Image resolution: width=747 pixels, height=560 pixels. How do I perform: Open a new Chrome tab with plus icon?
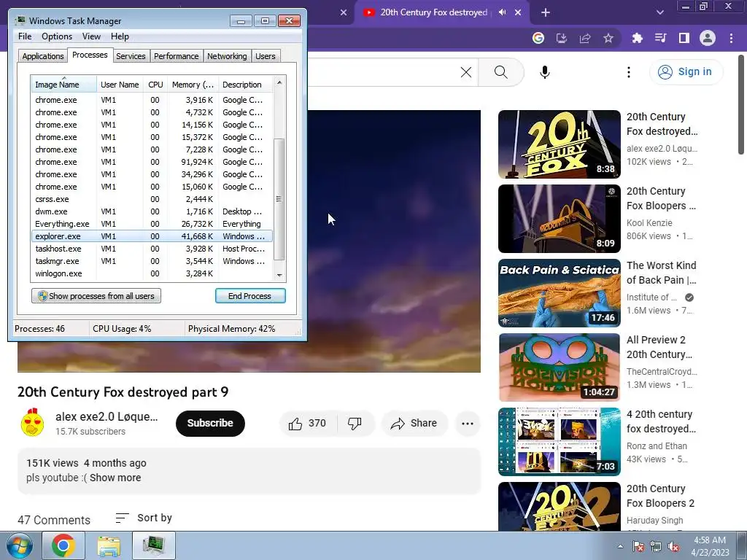pyautogui.click(x=546, y=13)
